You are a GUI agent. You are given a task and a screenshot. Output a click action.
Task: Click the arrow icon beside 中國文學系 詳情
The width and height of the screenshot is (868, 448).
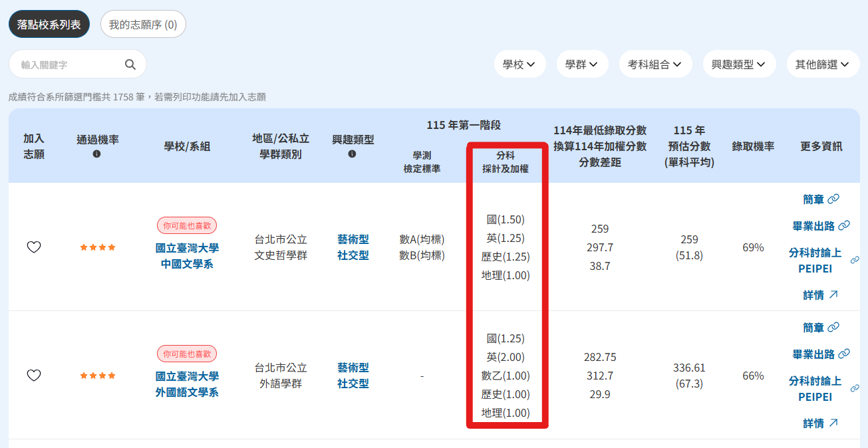[833, 294]
